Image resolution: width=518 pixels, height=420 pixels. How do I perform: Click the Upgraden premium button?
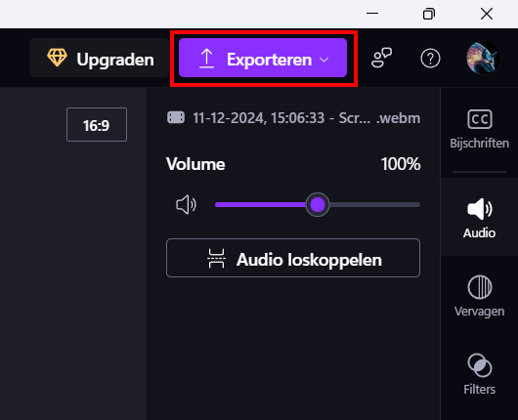[x=99, y=58]
